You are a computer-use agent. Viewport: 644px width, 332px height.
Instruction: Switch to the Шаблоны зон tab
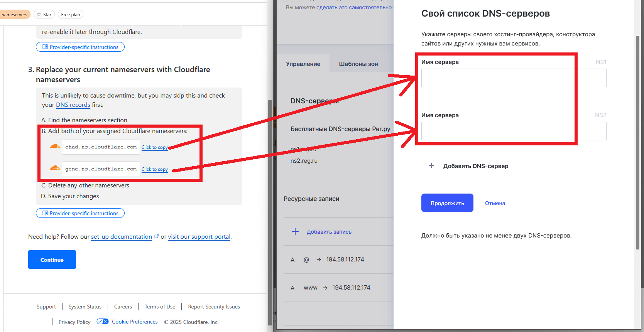click(x=358, y=64)
